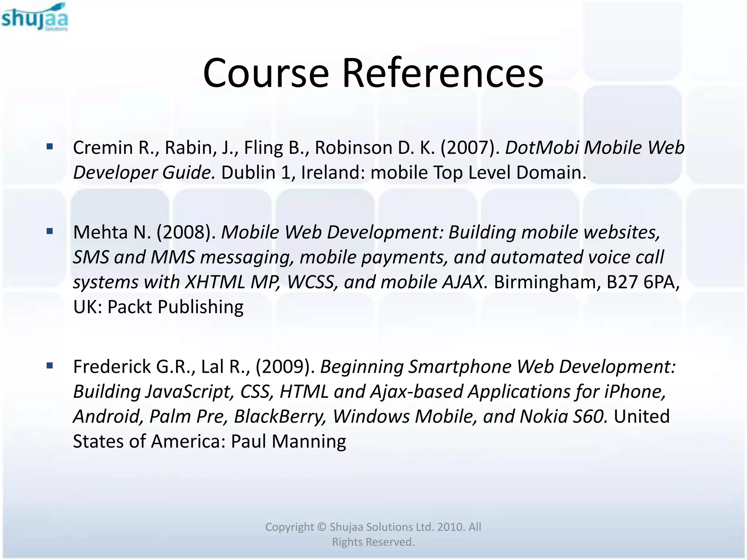Click 'Dublin 1, Ireland: mobile Top Level Domain.'
Viewport: 747px width, 560px height.
click(404, 172)
